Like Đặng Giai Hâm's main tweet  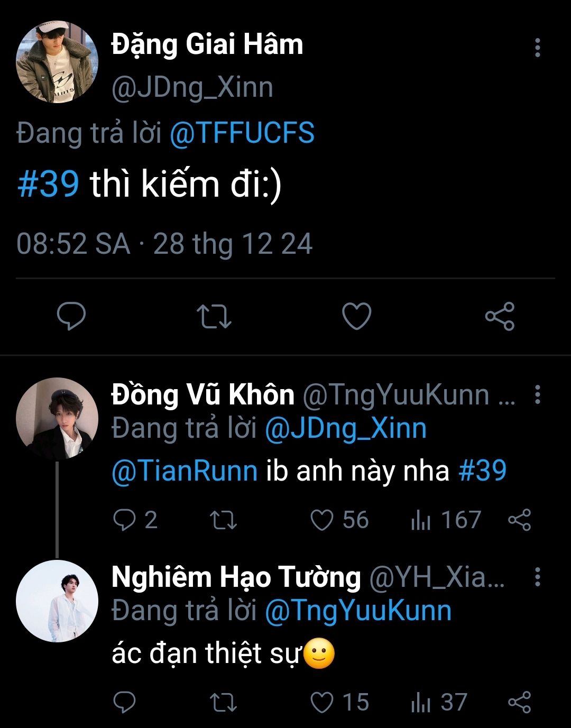tap(357, 316)
